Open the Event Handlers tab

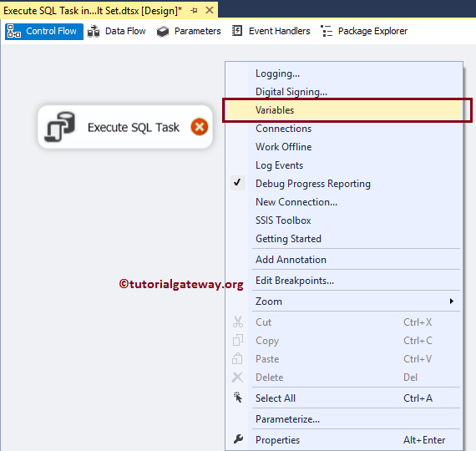tap(271, 31)
